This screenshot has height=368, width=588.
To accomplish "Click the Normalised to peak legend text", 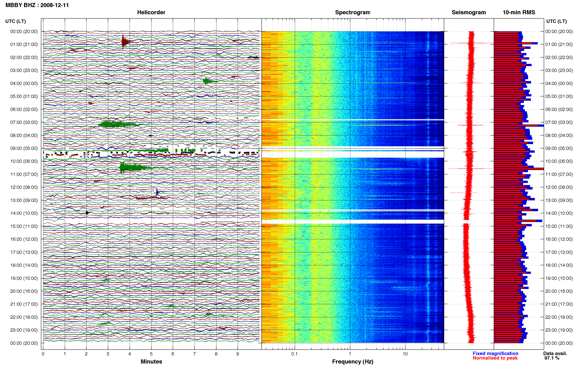I will point(495,358).
